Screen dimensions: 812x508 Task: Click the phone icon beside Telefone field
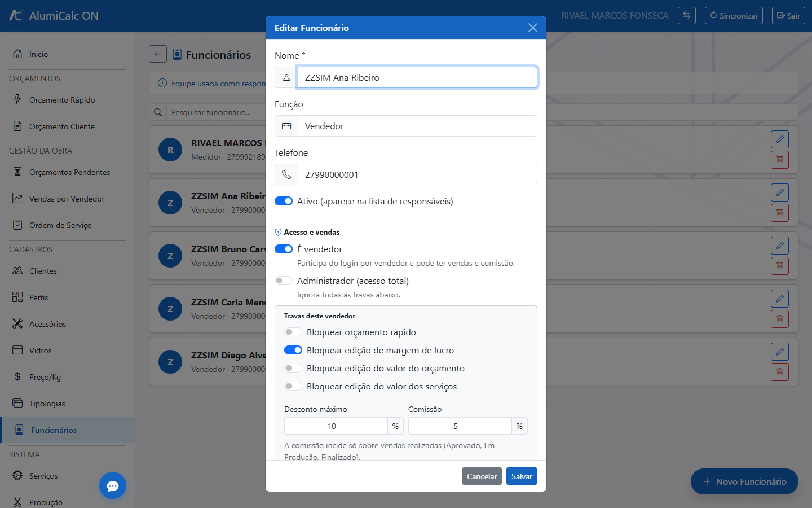point(286,174)
